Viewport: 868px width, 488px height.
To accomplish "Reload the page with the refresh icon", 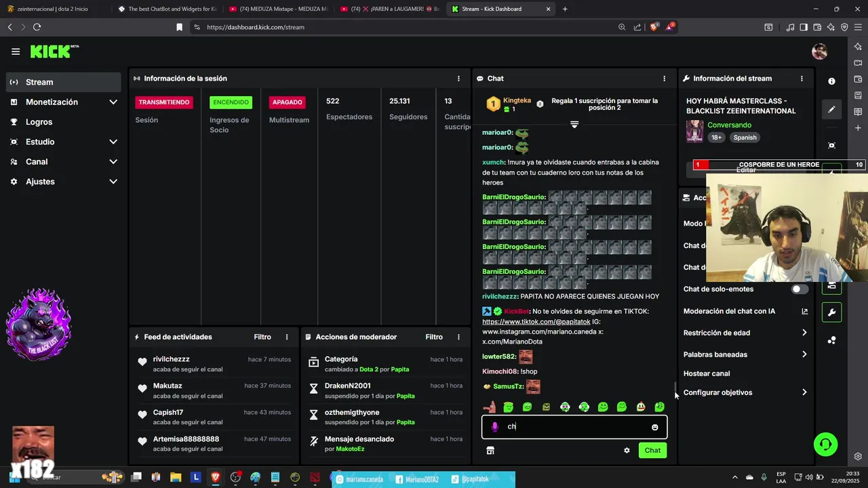I will (37, 27).
